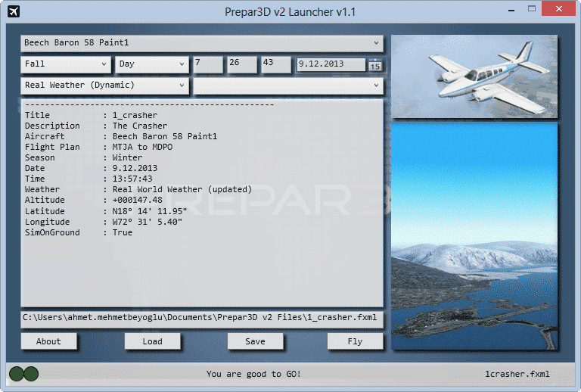Screen dimensions: 581x392
Task: Click the flight file path text field
Action: click(x=202, y=319)
